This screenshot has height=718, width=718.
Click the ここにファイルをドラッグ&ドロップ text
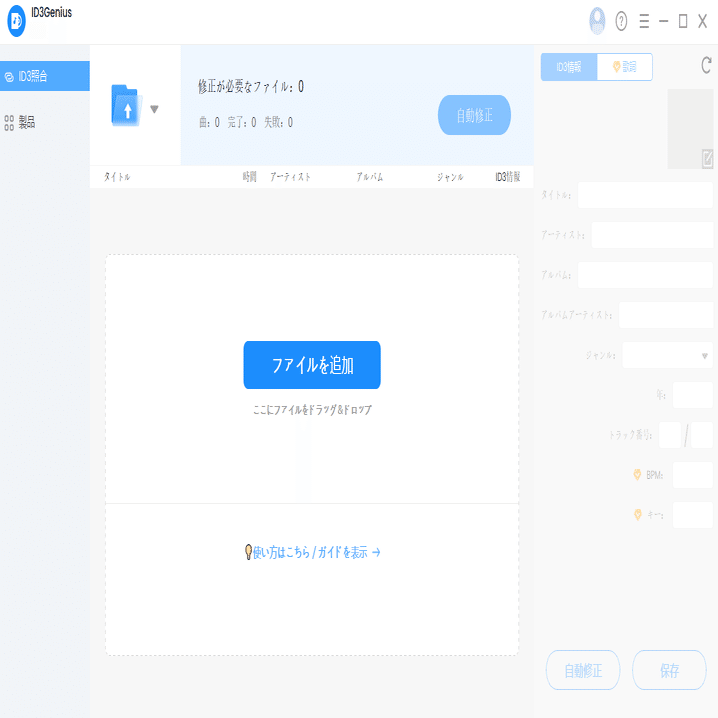coord(312,409)
